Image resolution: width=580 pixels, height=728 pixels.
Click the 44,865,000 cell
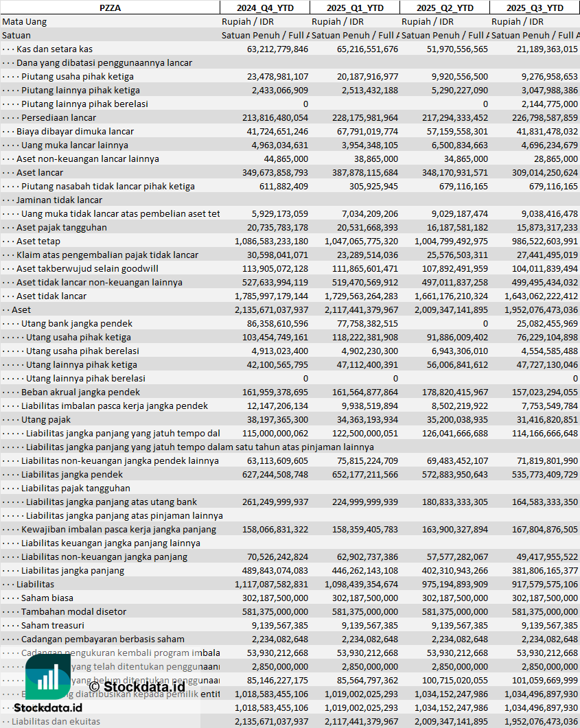pos(286,158)
